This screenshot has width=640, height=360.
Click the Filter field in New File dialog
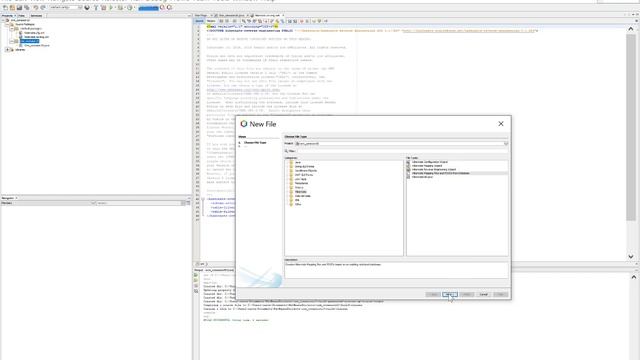[402, 151]
